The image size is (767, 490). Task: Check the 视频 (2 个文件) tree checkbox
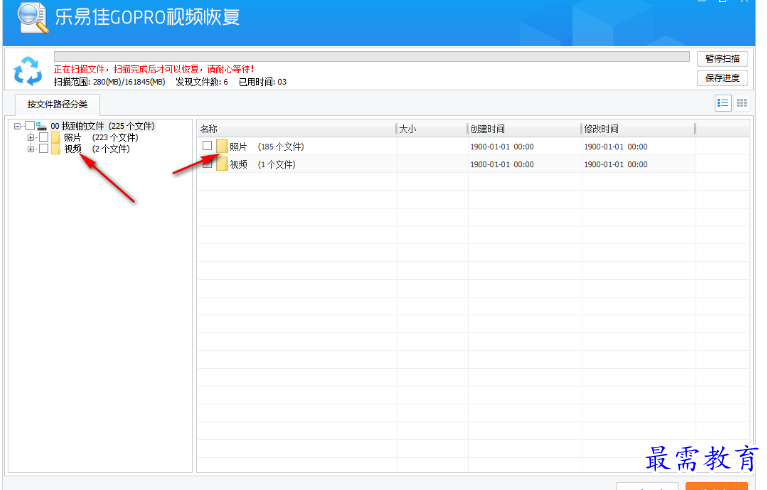pyautogui.click(x=44, y=148)
